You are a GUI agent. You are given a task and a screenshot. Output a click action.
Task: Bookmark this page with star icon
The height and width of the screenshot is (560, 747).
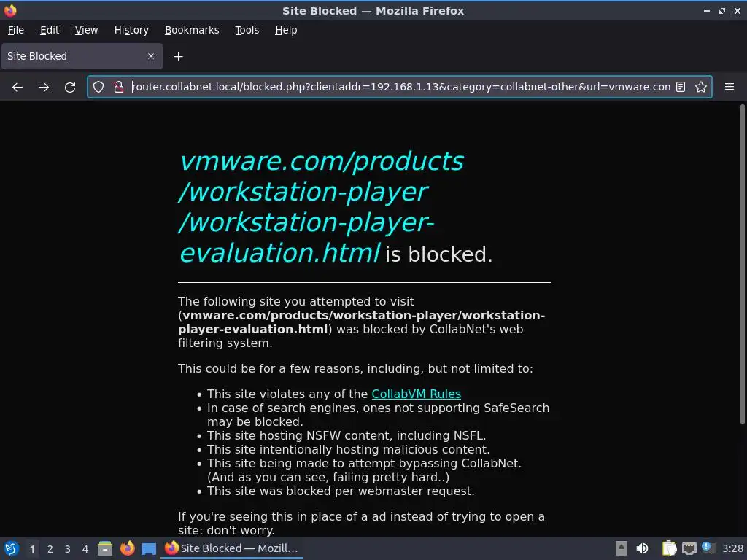click(701, 87)
